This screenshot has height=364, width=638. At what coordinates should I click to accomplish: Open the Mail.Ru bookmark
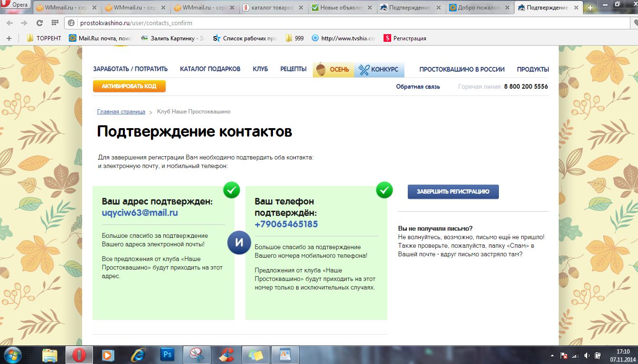[101, 38]
